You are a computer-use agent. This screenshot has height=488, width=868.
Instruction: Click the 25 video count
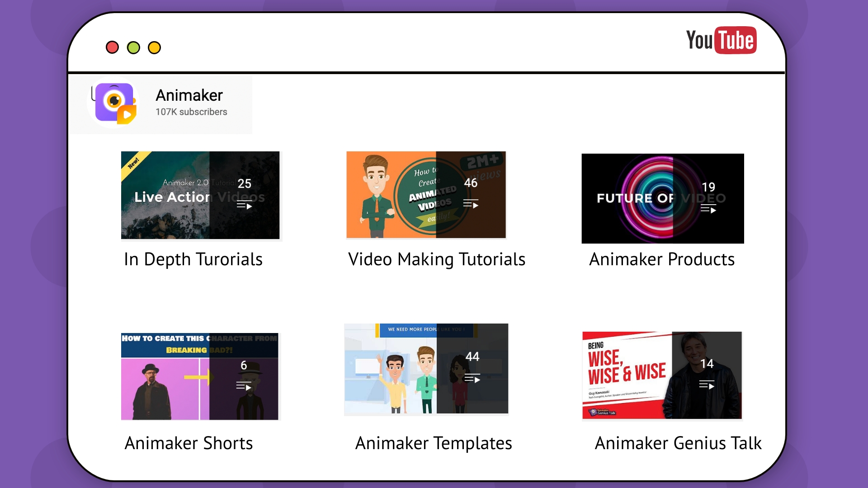click(245, 183)
